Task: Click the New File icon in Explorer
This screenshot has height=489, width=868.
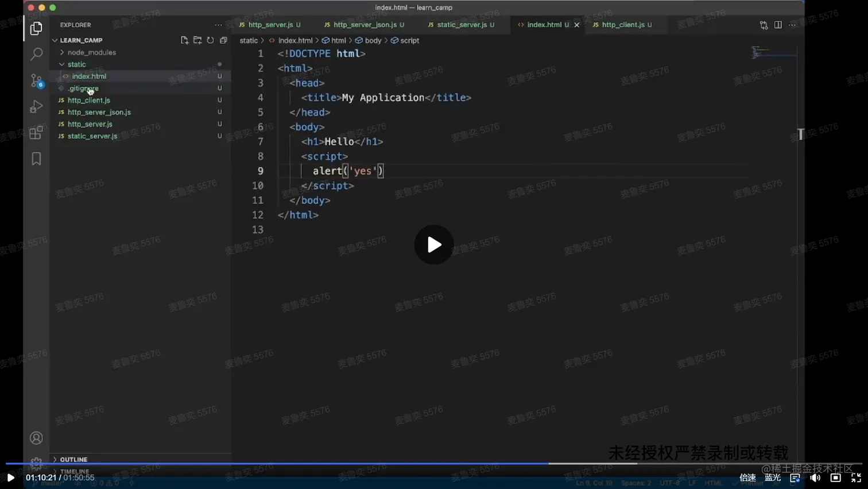Action: coord(184,40)
